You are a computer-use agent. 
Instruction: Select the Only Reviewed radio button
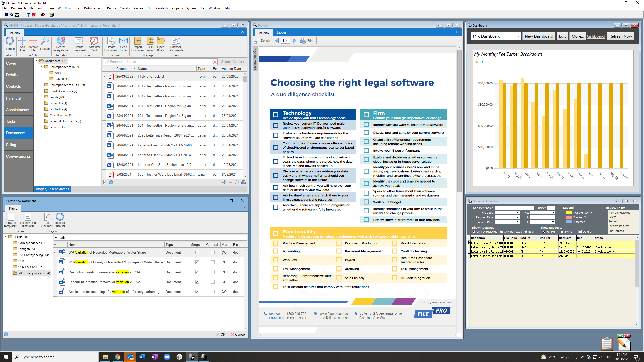point(501,232)
